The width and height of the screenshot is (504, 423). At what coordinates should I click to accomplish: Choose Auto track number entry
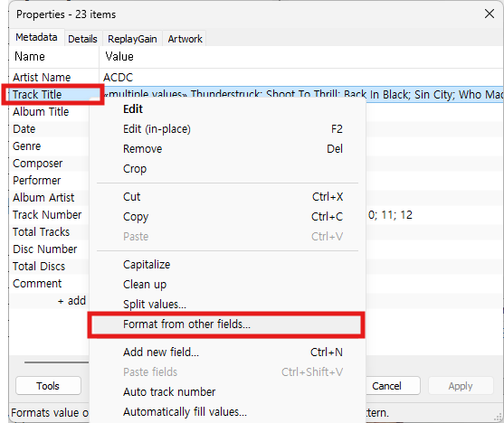(x=228, y=392)
